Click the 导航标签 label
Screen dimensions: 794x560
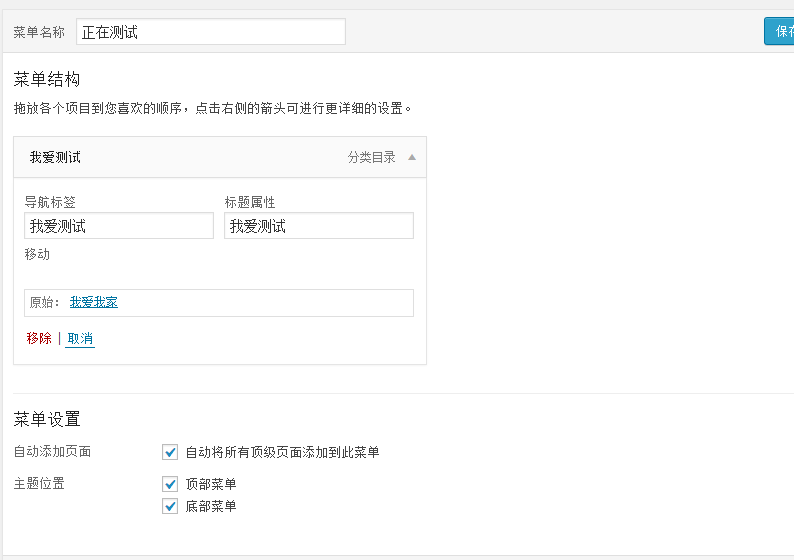(50, 202)
